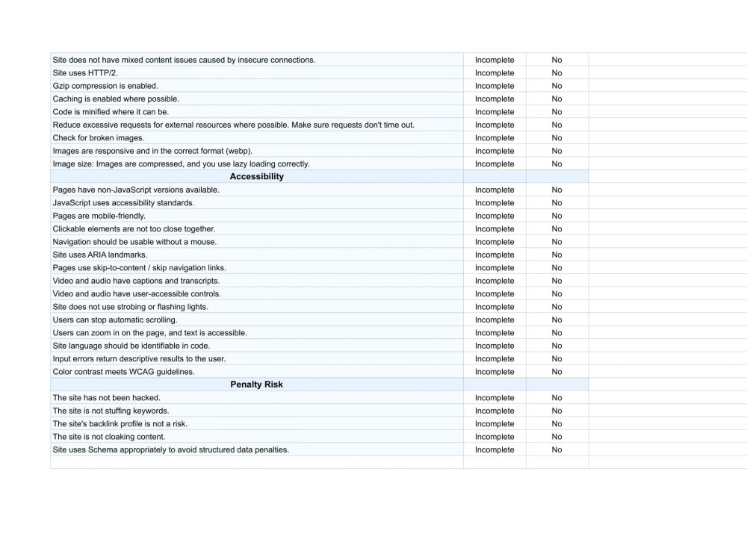Select the 'No' cell for mixed content row
The width and height of the screenshot is (747, 560).
pos(557,60)
